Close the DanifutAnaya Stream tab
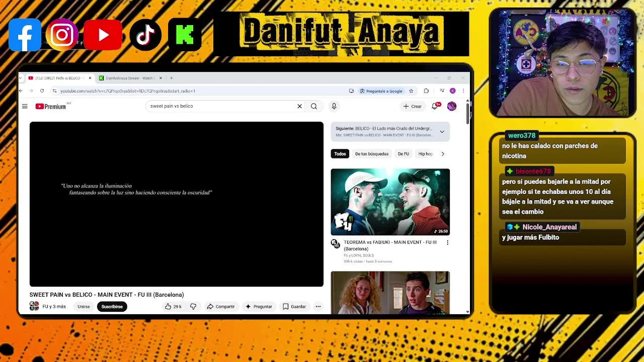The width and height of the screenshot is (644, 362). [160, 78]
